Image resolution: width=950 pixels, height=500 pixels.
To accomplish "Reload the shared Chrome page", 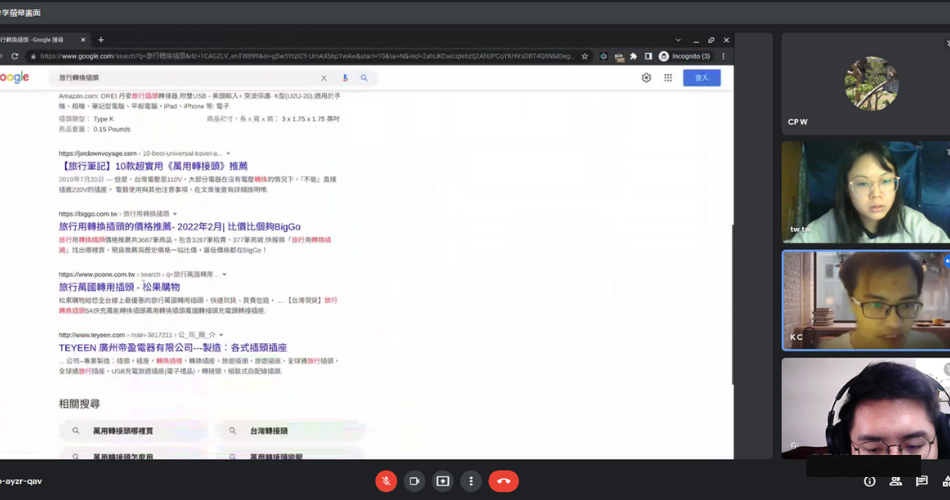I will (x=15, y=56).
